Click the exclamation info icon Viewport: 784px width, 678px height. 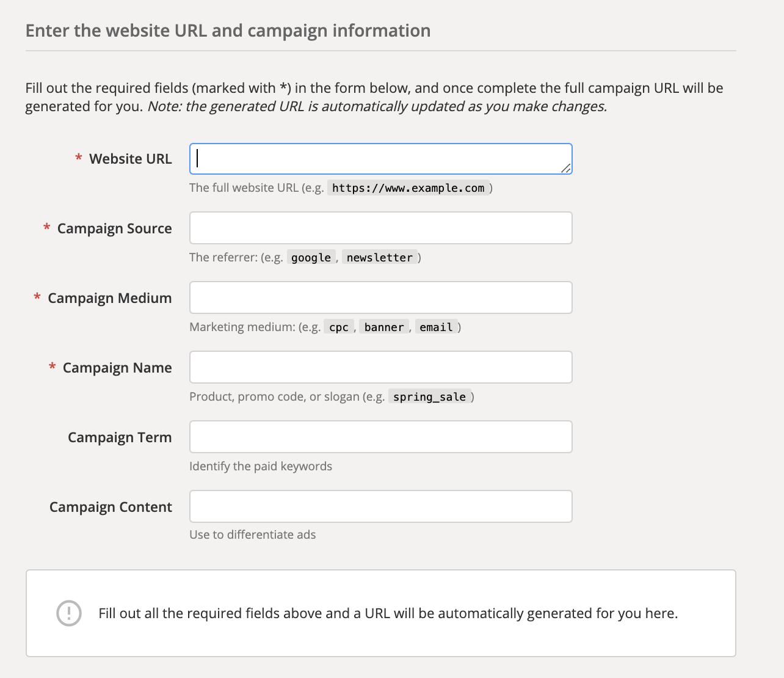(69, 613)
